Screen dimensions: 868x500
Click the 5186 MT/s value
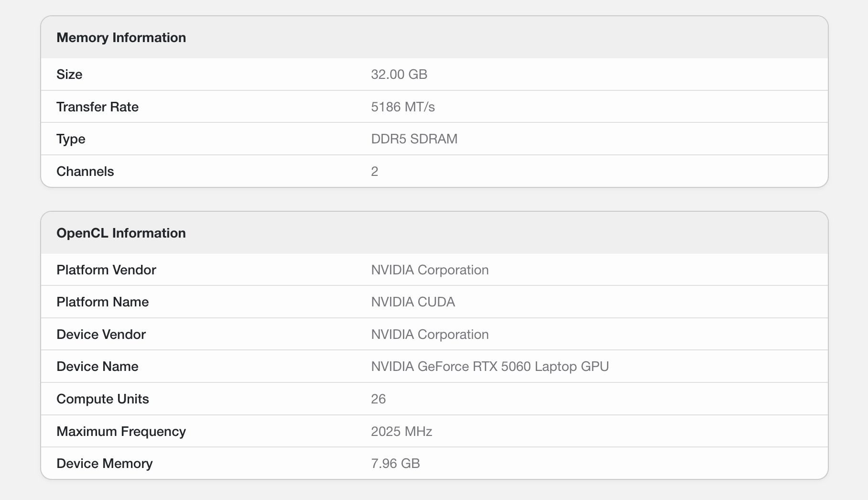pos(403,107)
